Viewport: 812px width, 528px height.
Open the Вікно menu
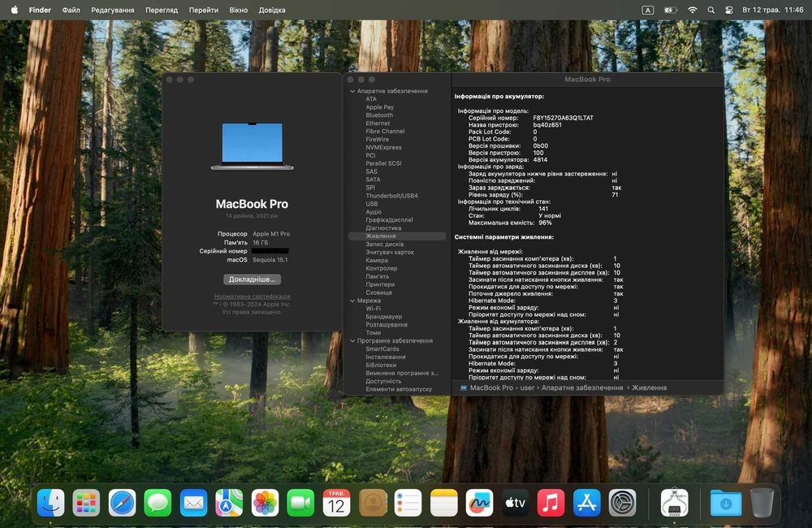238,10
